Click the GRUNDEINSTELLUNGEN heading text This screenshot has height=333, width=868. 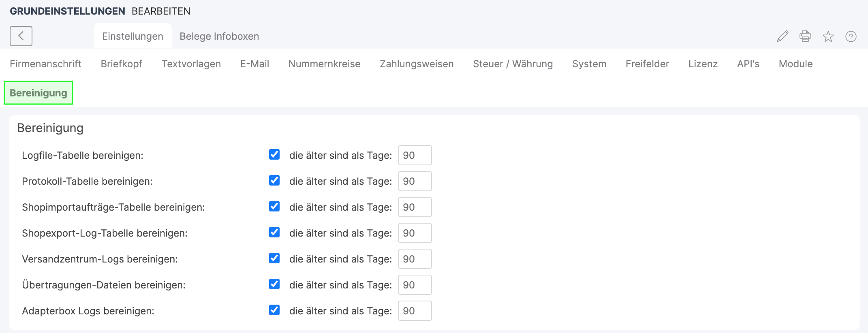(67, 11)
